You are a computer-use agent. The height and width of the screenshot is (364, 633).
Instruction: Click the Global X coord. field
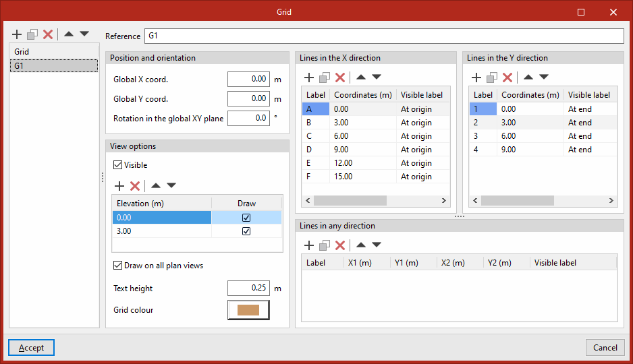pos(248,79)
